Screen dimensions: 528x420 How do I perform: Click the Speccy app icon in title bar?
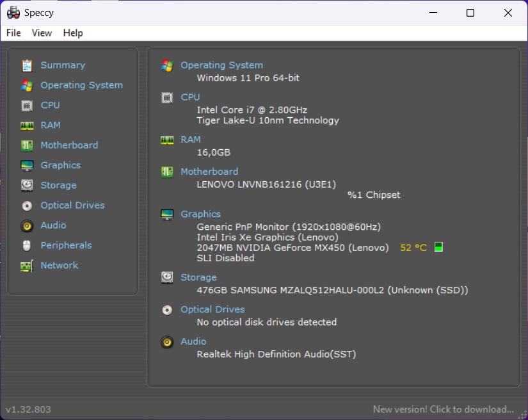[x=13, y=12]
